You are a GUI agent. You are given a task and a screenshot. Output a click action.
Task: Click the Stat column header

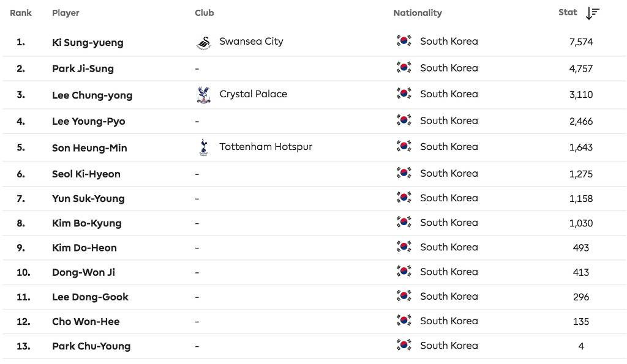tap(568, 12)
